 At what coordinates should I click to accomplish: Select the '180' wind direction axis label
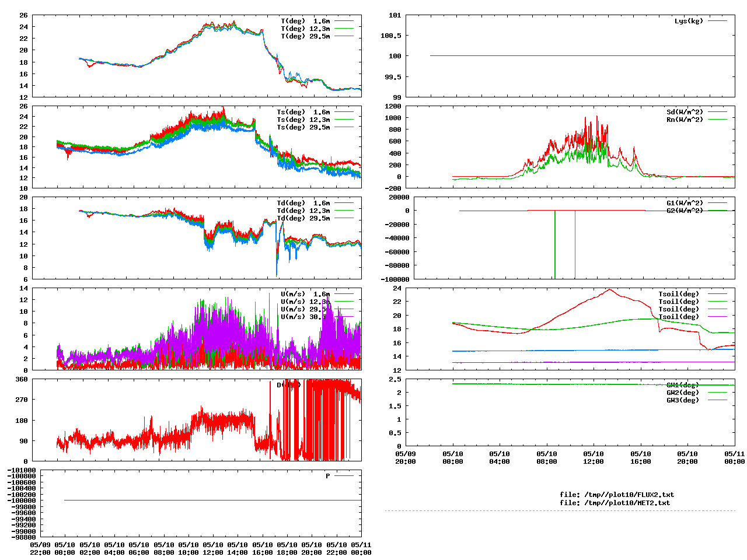(22, 420)
